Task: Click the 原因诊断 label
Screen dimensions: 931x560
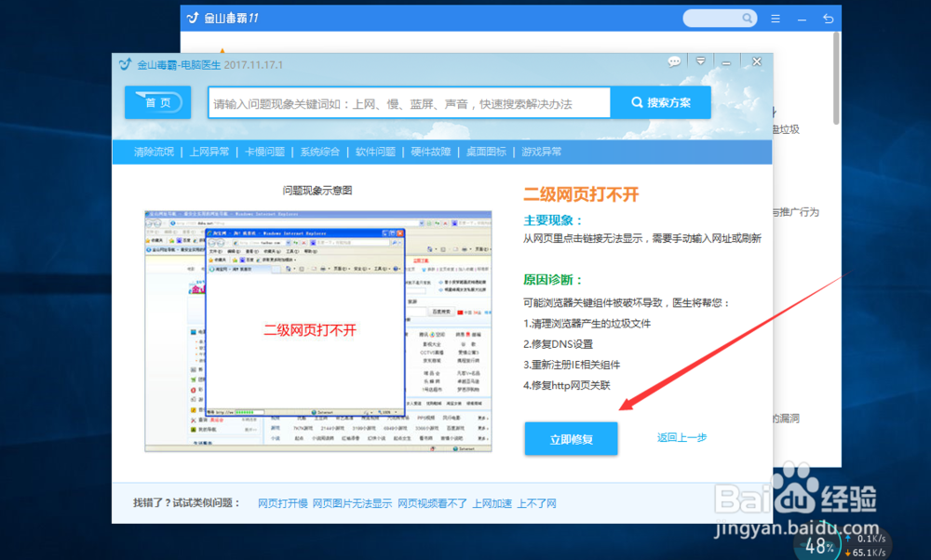Action: (x=553, y=280)
